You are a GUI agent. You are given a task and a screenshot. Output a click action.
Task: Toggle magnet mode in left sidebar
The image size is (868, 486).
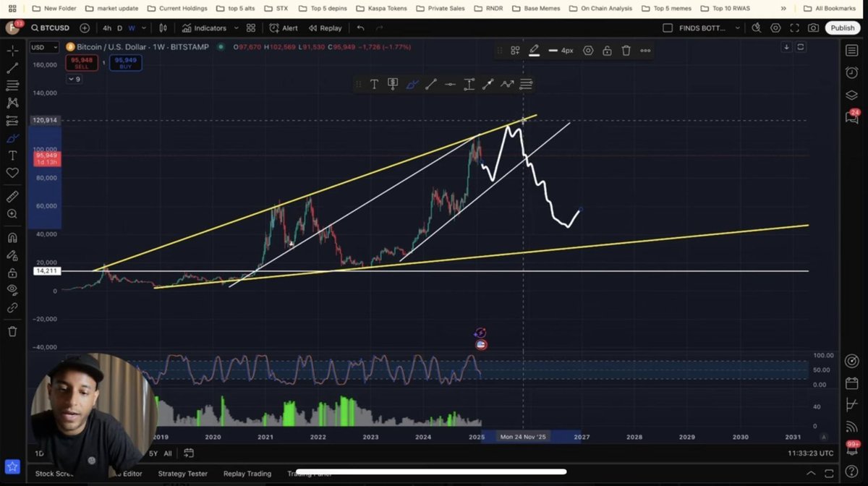(x=12, y=238)
